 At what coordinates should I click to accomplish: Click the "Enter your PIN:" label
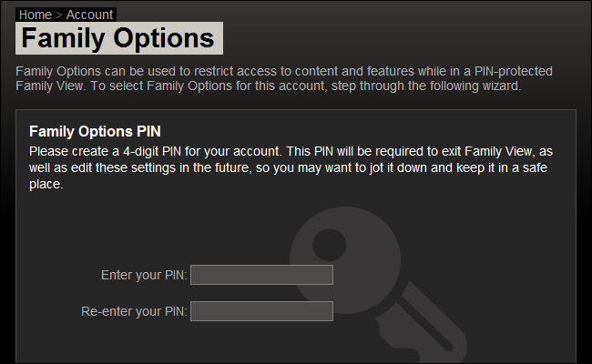(144, 275)
